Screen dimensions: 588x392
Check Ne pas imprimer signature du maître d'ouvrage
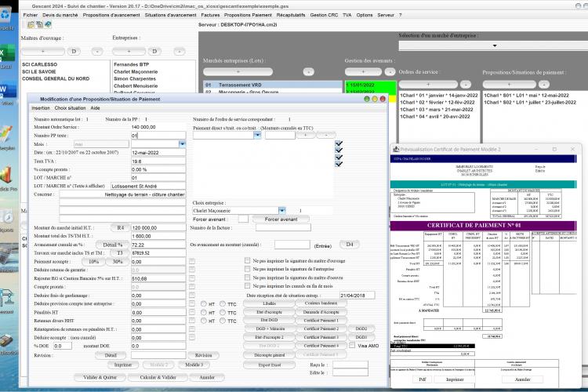248,260
